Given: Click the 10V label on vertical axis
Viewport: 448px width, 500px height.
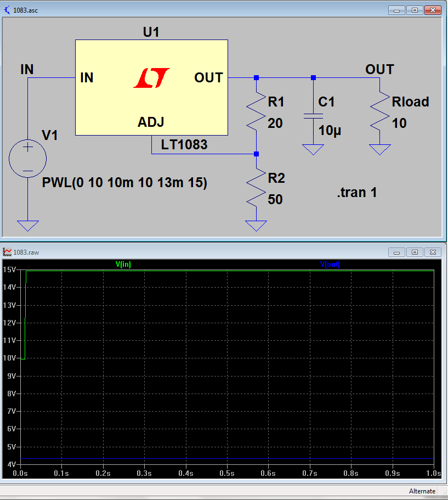Looking at the screenshot, I should [9, 358].
